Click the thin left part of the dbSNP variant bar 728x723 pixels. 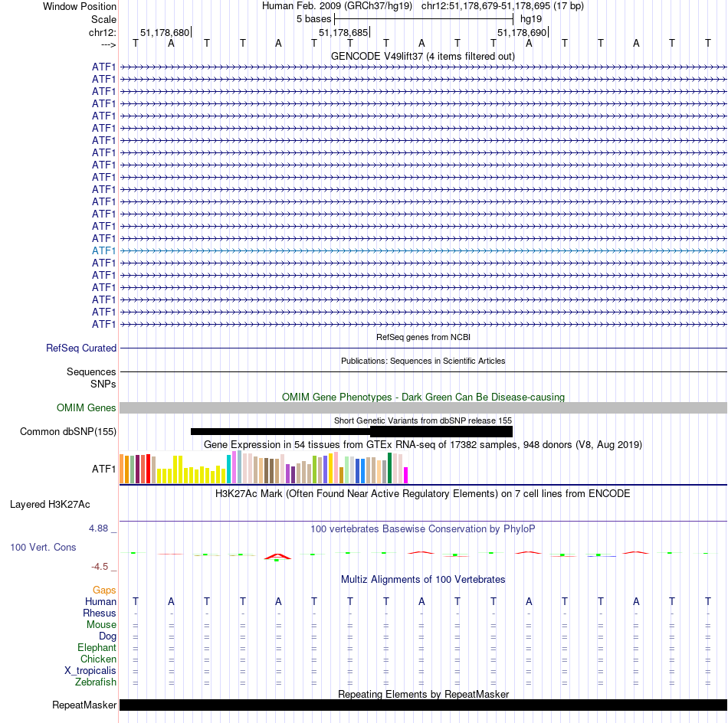280,431
